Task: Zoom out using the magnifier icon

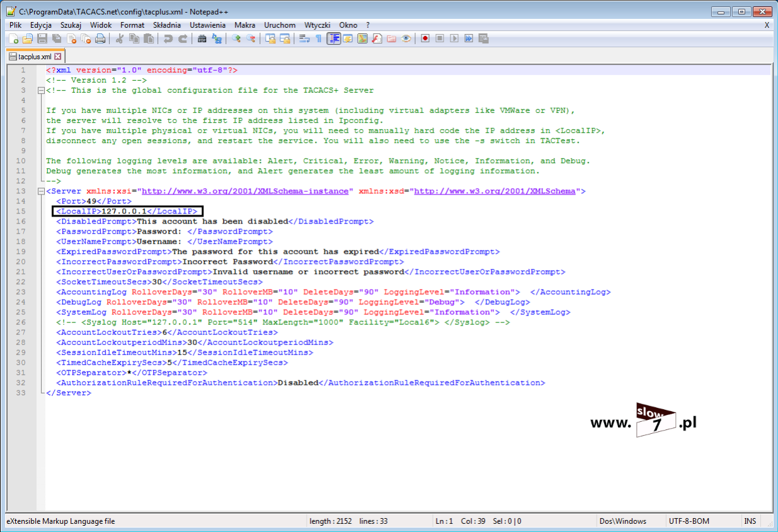Action: (251, 38)
